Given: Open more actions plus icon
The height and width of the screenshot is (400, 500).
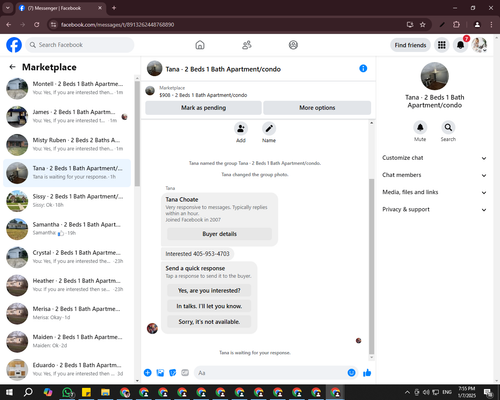Looking at the screenshot, I should click(x=148, y=373).
